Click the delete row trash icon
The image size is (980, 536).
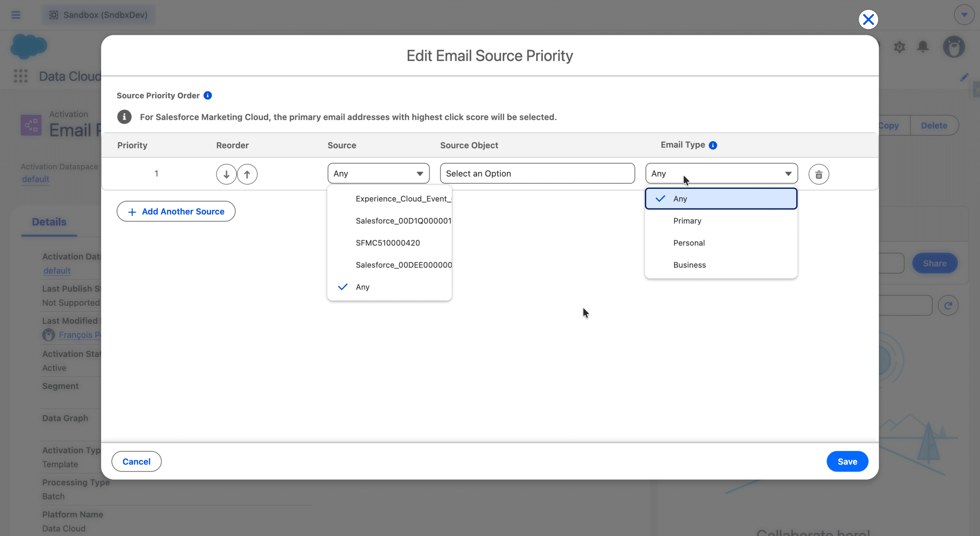(818, 174)
